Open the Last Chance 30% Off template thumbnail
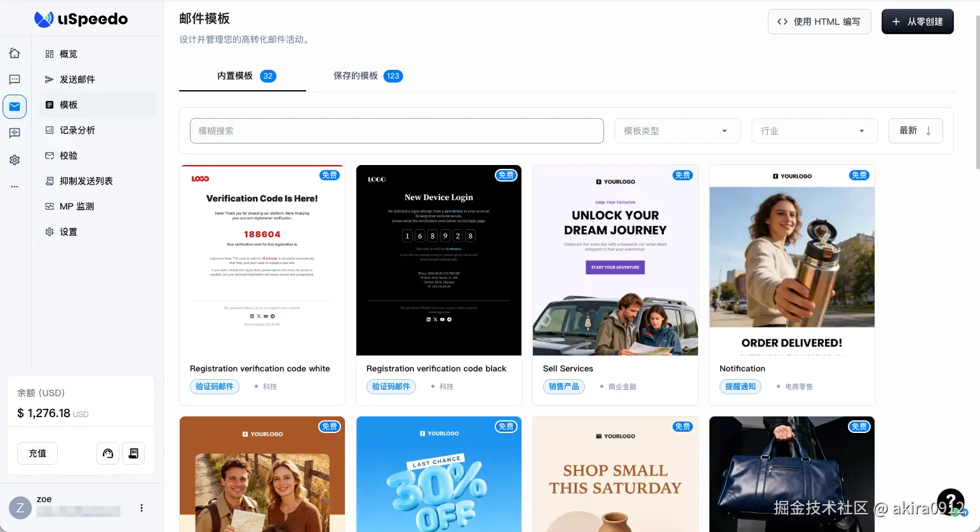The width and height of the screenshot is (980, 532). tap(439, 474)
